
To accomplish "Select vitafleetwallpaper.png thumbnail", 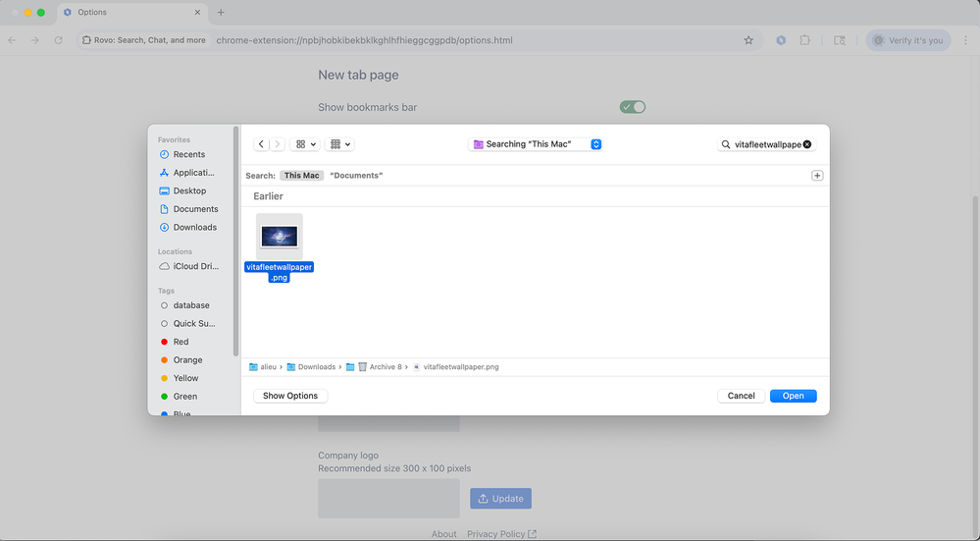I will click(280, 237).
